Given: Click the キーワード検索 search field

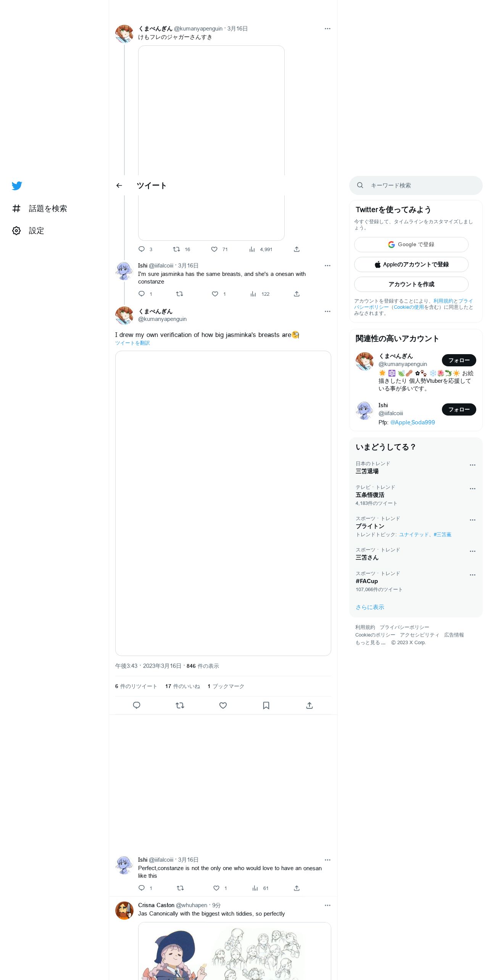Looking at the screenshot, I should pyautogui.click(x=416, y=185).
